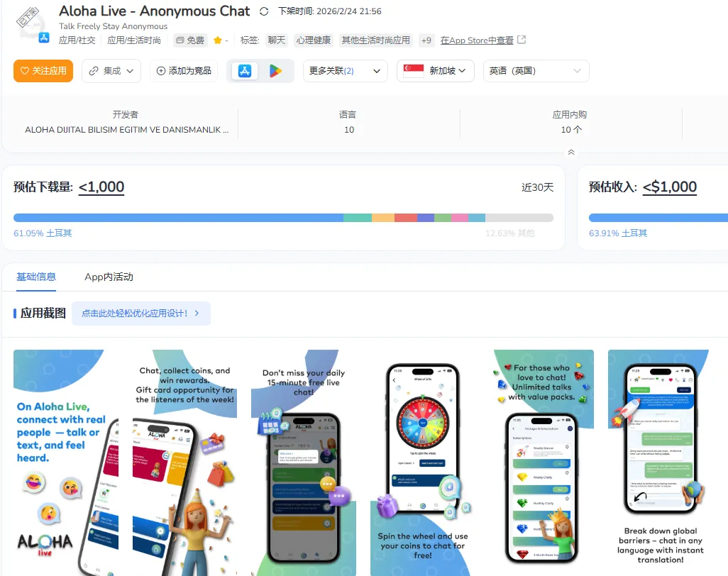Click the +9 more tags badge

pyautogui.click(x=426, y=40)
